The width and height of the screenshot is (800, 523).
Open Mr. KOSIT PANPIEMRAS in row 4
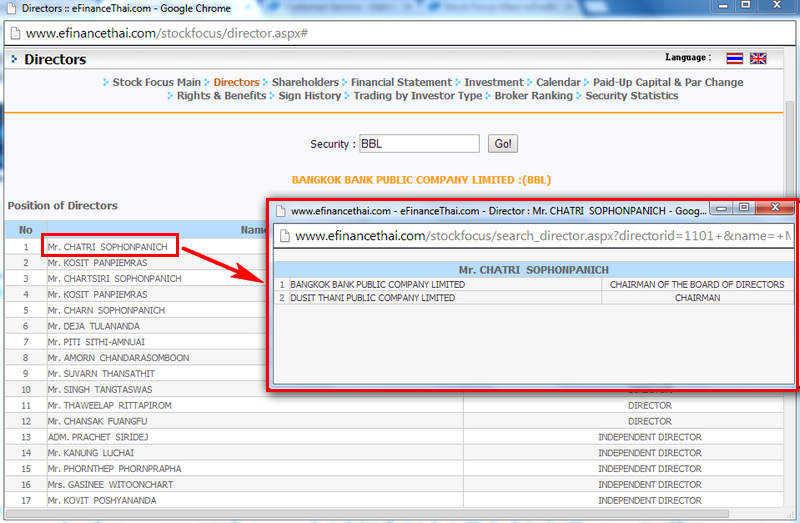point(97,294)
